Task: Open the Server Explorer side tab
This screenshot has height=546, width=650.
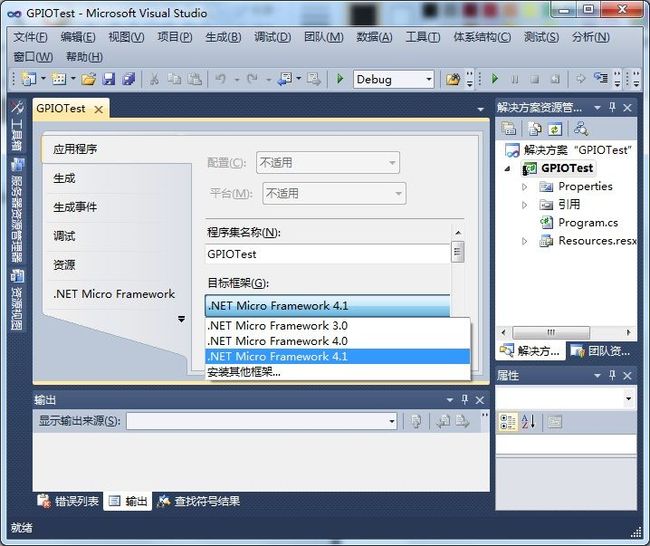Action: [17, 210]
